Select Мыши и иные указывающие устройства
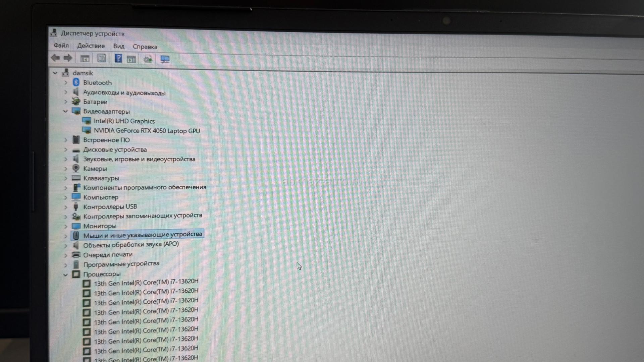The image size is (644, 362). click(x=143, y=235)
